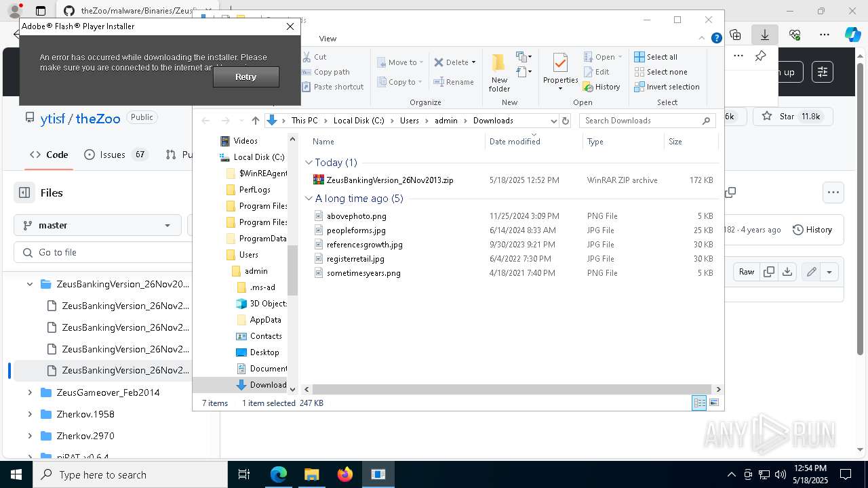Open the Move to dropdown
Image resolution: width=868 pixels, height=488 pixels.
400,62
